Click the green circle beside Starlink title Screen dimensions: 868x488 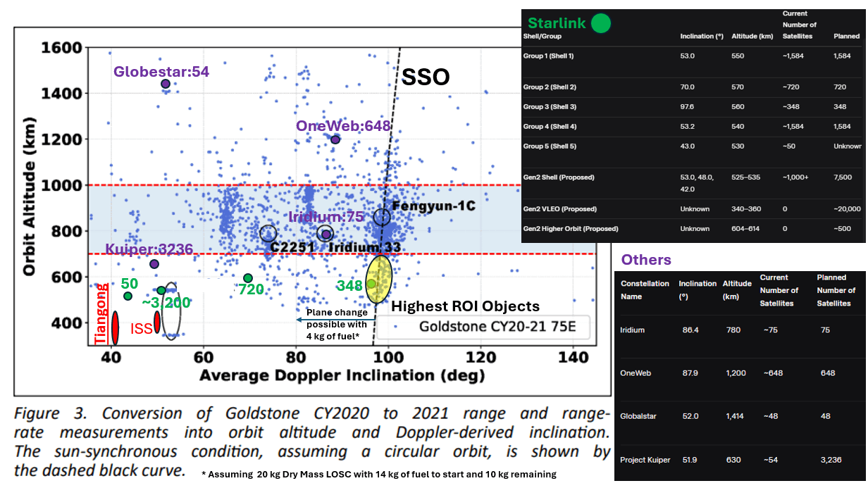[x=601, y=23]
